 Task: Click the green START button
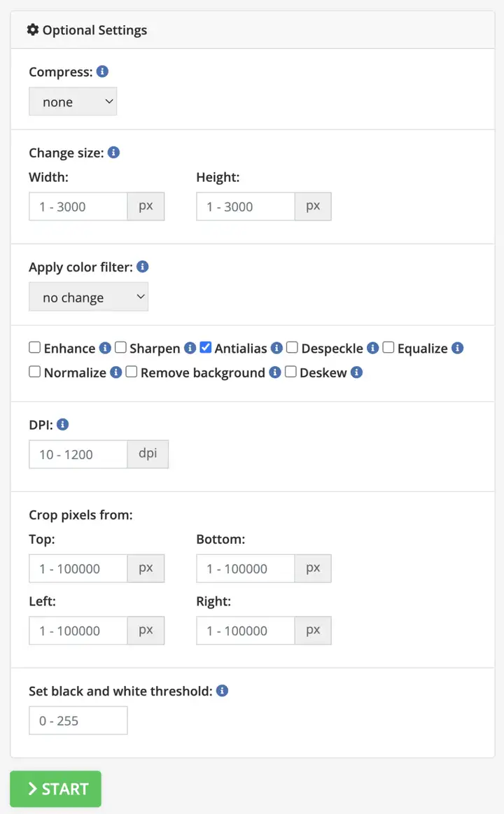coord(55,789)
